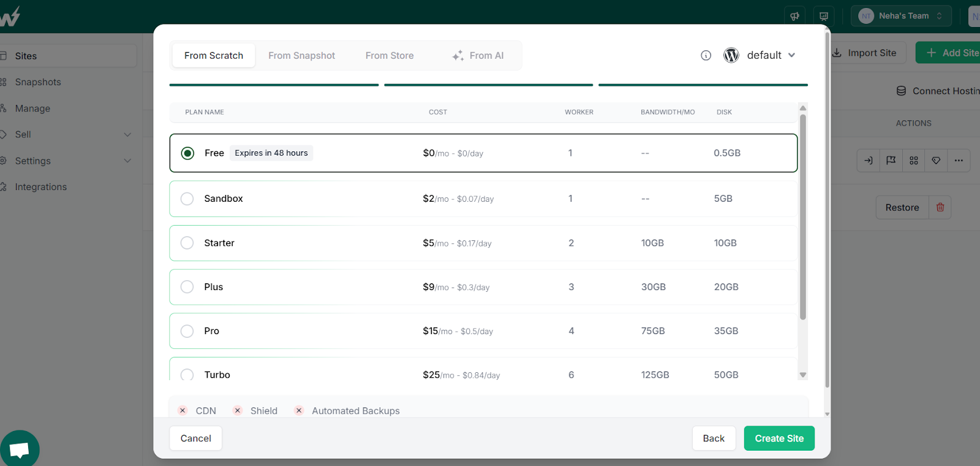Screen dimensions: 980x466
Task: Click the Back button
Action: 714,438
